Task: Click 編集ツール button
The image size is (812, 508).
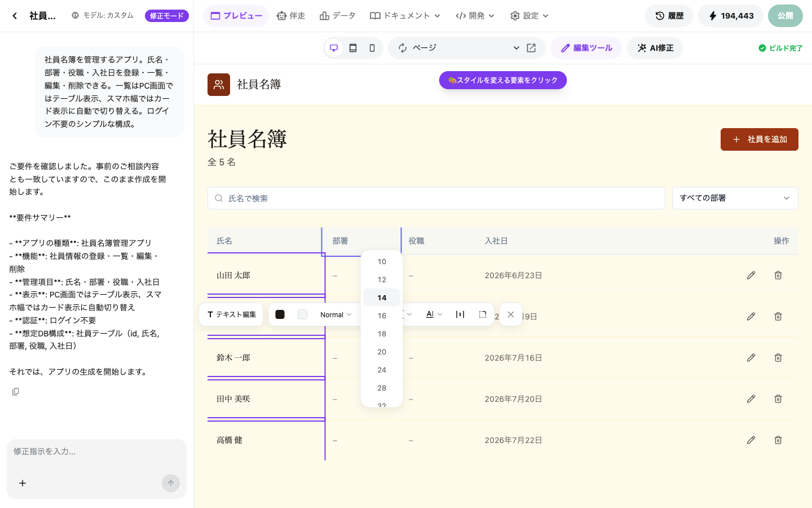Action: tap(586, 48)
